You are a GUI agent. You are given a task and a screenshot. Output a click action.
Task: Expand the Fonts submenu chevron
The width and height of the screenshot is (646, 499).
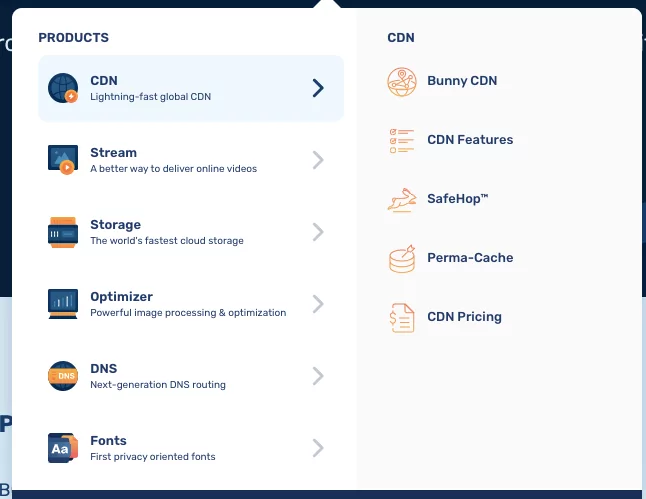point(318,448)
